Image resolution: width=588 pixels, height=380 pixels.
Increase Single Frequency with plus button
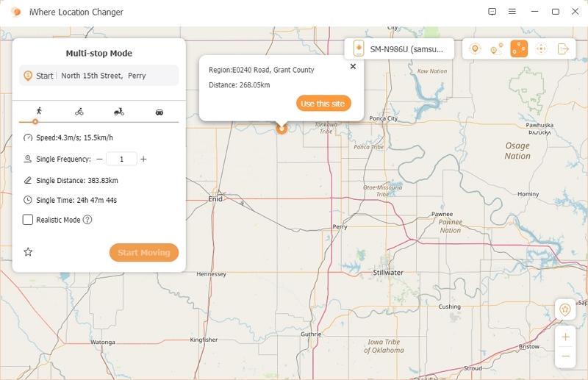point(143,159)
